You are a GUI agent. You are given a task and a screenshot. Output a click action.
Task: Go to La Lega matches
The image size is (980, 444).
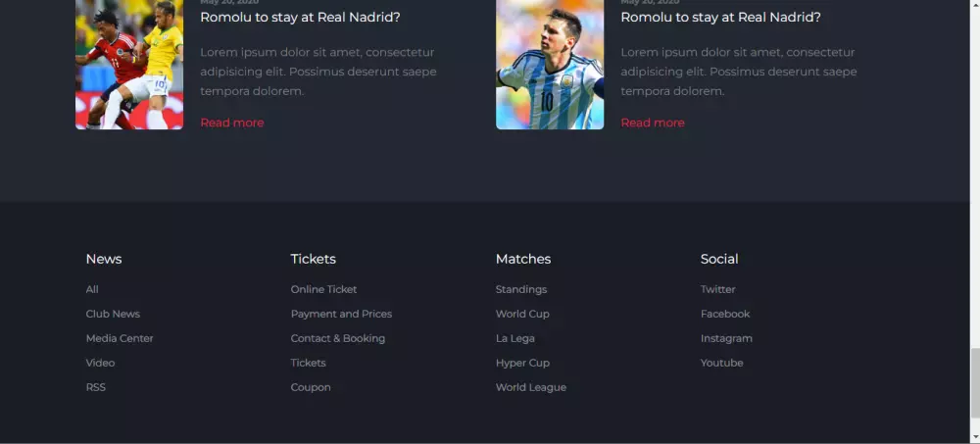coord(515,338)
